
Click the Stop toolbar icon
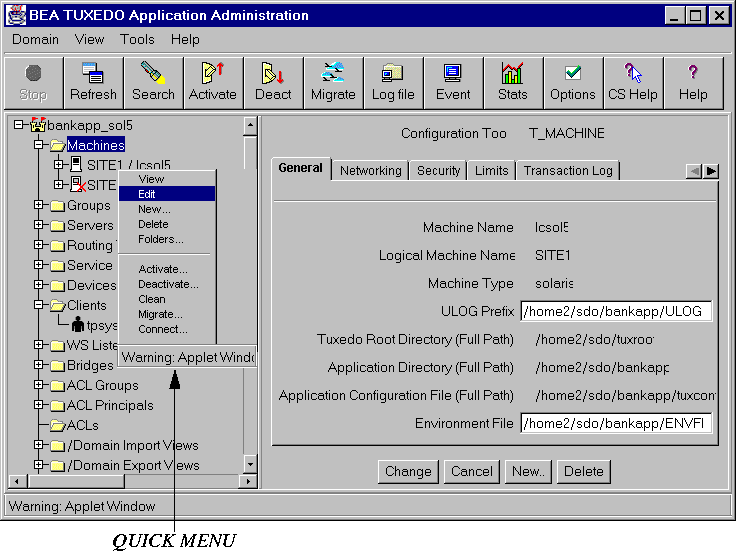click(33, 83)
